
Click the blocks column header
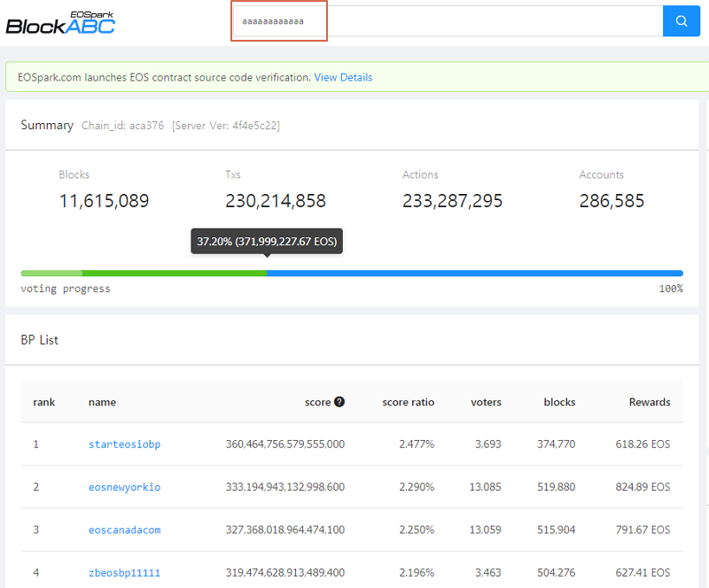point(559,402)
